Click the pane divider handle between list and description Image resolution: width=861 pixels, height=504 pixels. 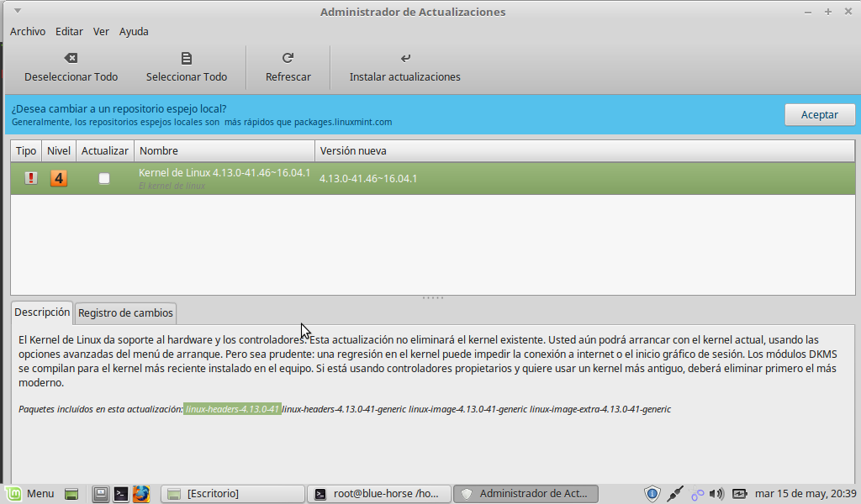coord(432,297)
